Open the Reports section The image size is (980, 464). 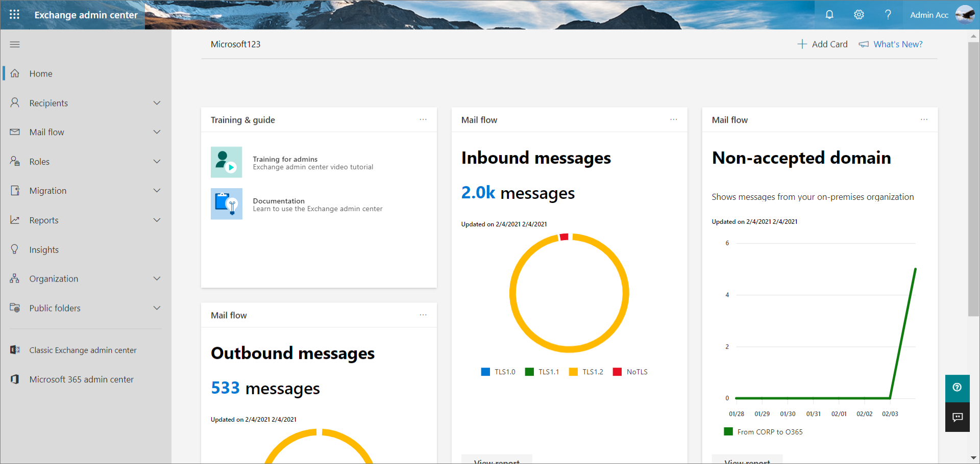[x=44, y=220]
